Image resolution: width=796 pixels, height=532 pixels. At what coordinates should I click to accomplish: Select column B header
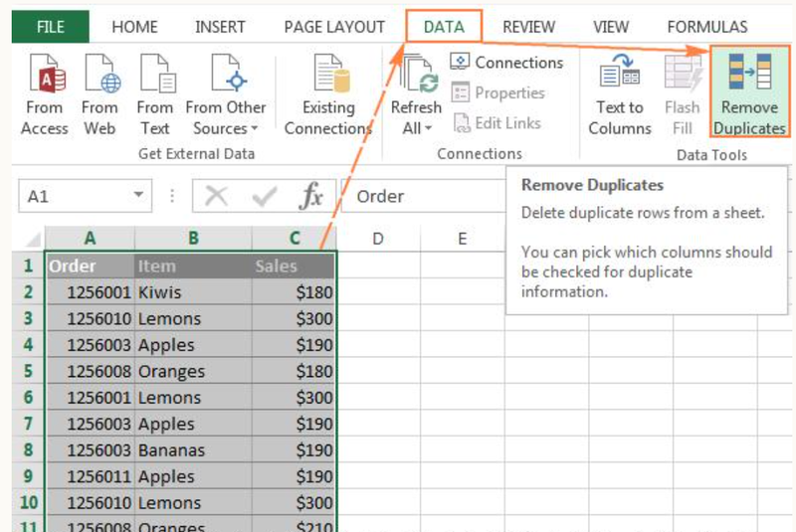pos(193,239)
